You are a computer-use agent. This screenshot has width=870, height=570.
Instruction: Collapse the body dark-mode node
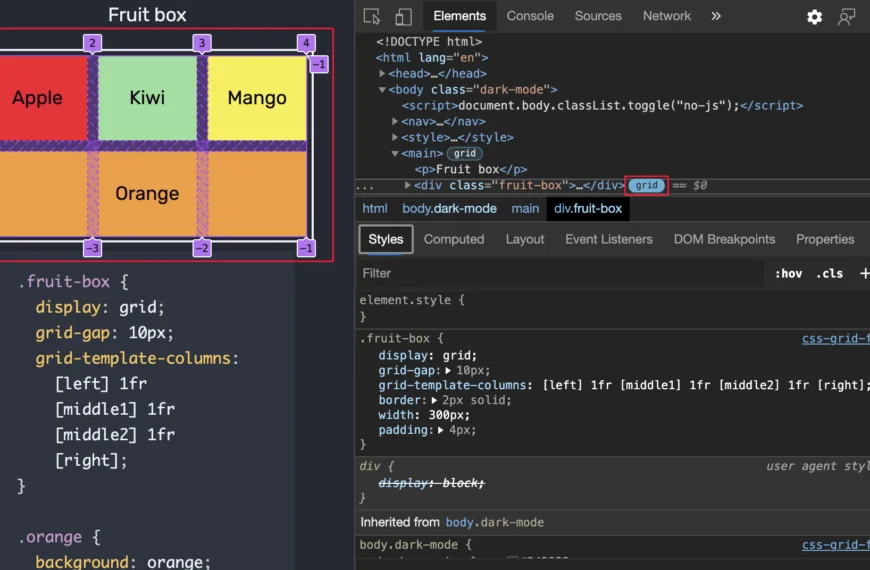click(x=382, y=89)
